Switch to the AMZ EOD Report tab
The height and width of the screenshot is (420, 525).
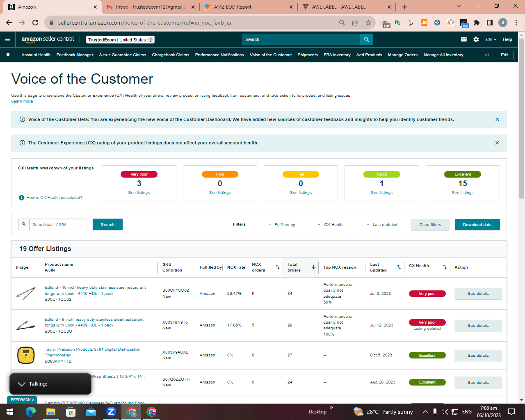coord(249,7)
